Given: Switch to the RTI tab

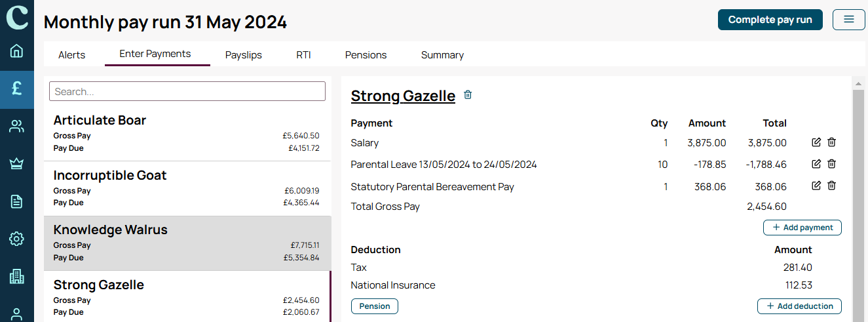Looking at the screenshot, I should click(x=303, y=55).
